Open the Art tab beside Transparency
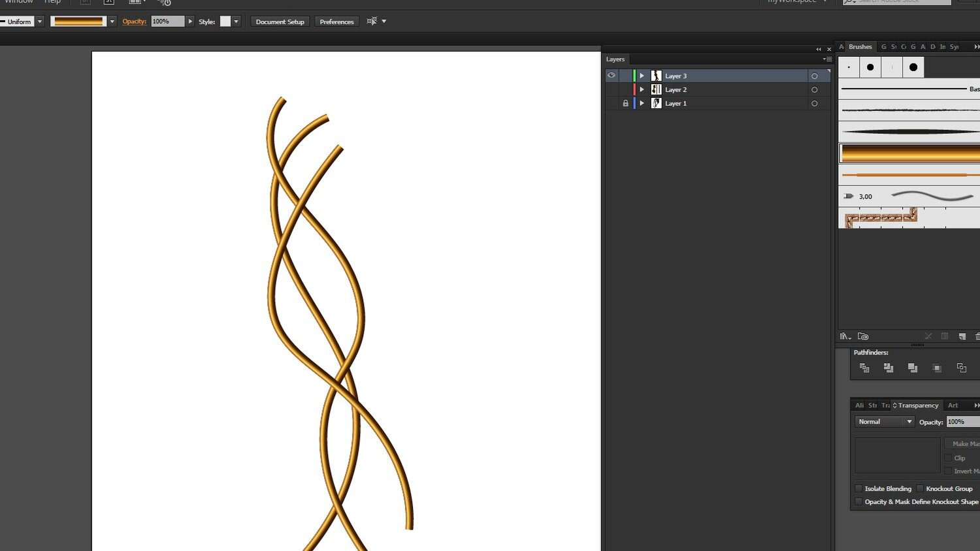This screenshot has width=980, height=551. point(953,405)
